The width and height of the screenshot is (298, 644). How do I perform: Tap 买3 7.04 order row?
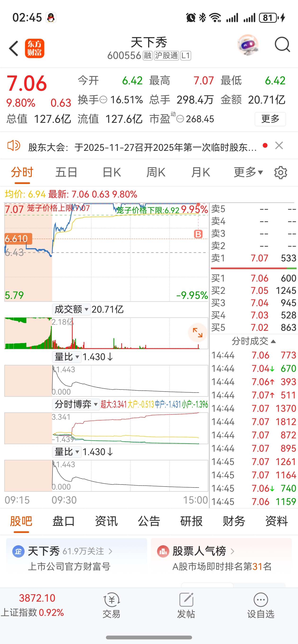[254, 303]
